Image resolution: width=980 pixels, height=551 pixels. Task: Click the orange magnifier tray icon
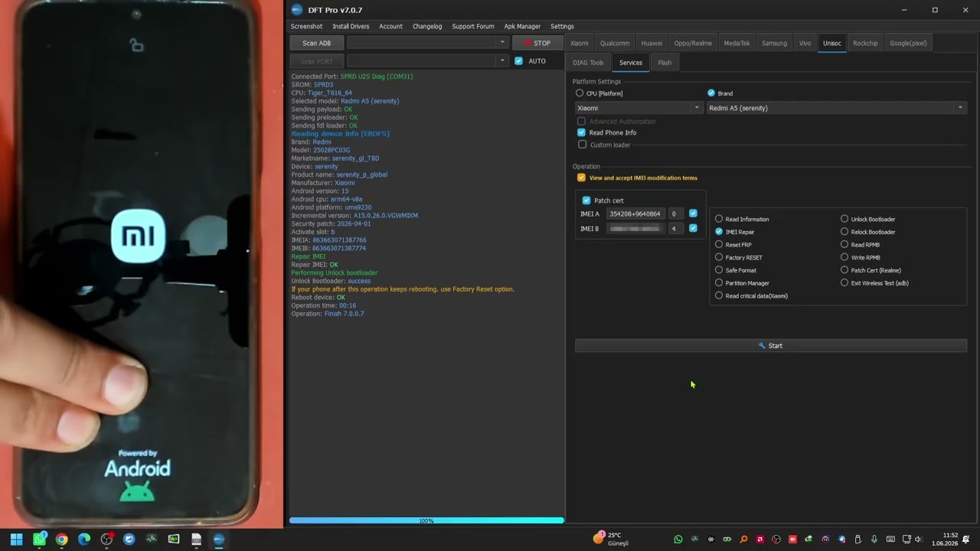(743, 540)
